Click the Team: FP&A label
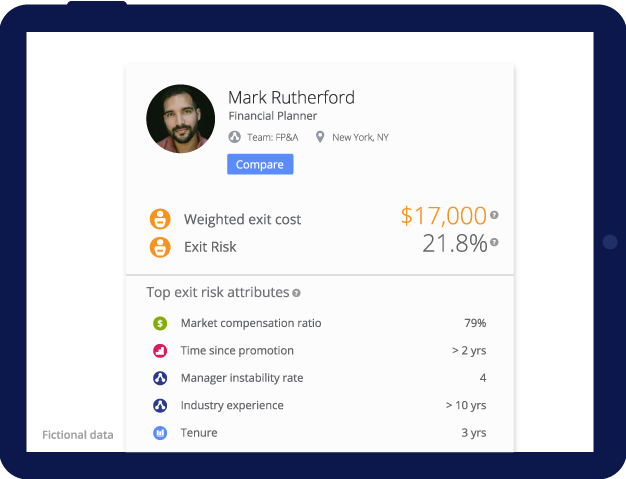626x479 pixels. point(273,137)
